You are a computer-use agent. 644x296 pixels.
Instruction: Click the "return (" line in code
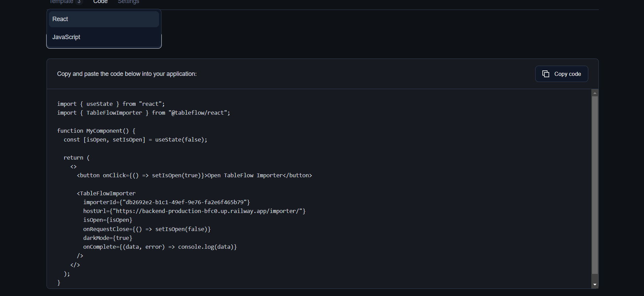(76, 158)
